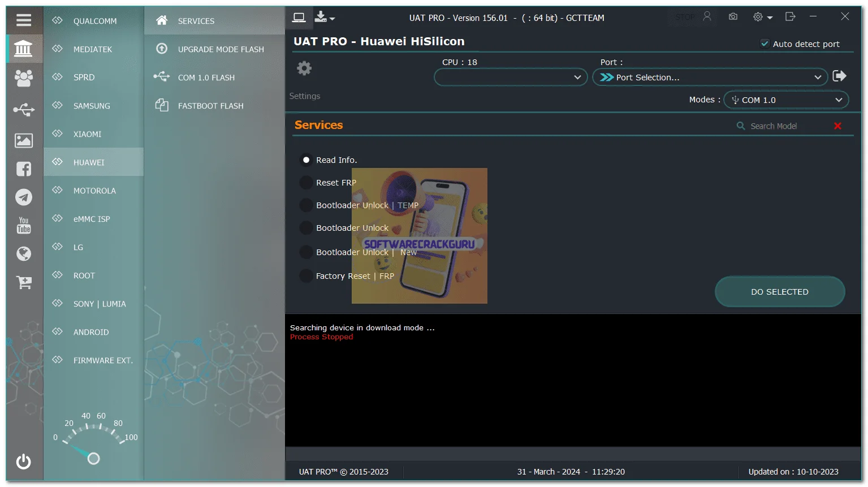Open the image gallery sidebar icon
The height and width of the screenshot is (487, 868).
(24, 140)
